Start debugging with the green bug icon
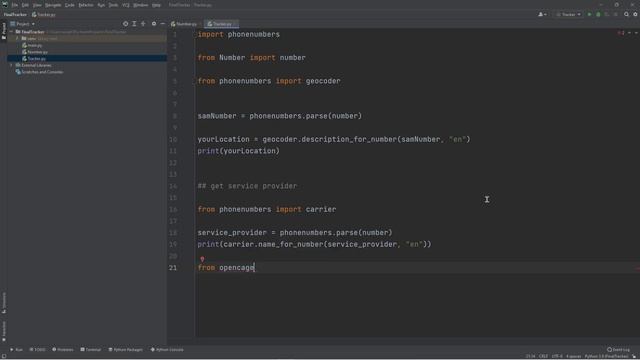The height and width of the screenshot is (360, 640). click(x=598, y=15)
